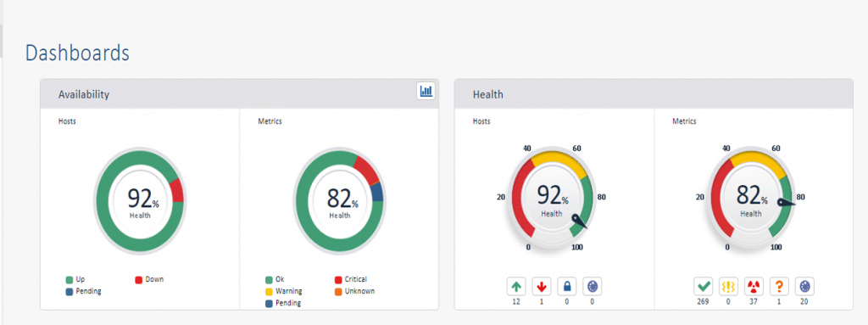Click the pending icon under Metrics gauge
Viewport: 868px width, 325px height.
click(x=805, y=287)
